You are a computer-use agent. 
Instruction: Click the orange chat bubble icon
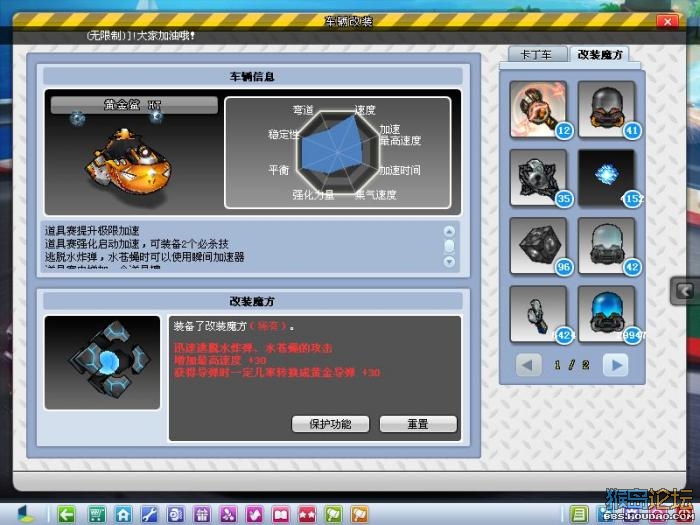(360, 514)
